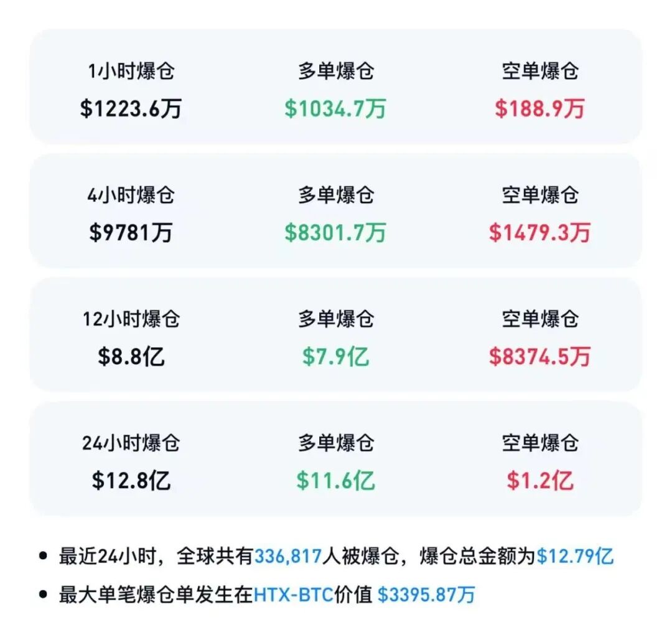This screenshot has height=637, width=672.
Task: Select the 1小时爆仓 heading
Action: [131, 71]
